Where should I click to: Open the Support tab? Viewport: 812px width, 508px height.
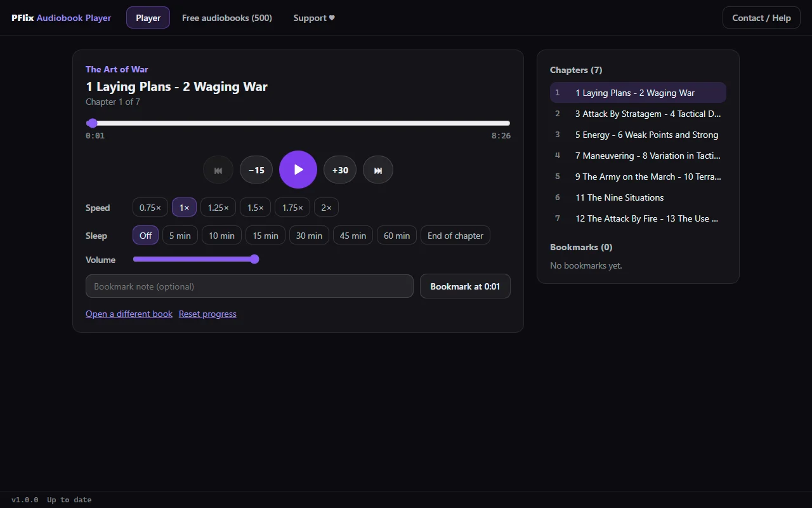314,18
